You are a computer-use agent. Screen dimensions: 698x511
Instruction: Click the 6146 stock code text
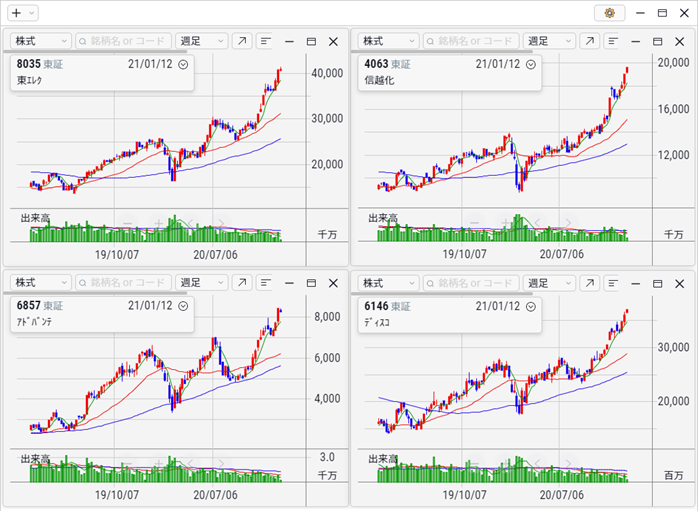[376, 306]
